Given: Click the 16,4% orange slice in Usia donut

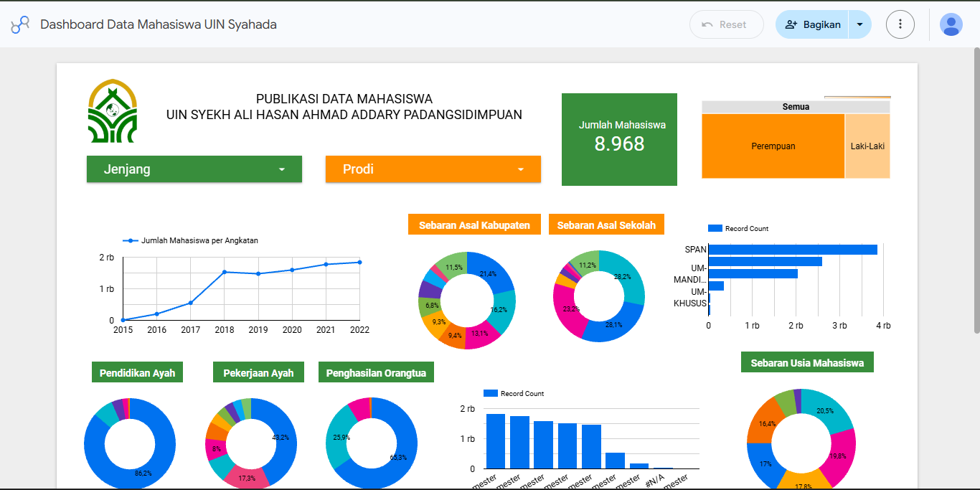Looking at the screenshot, I should (764, 423).
